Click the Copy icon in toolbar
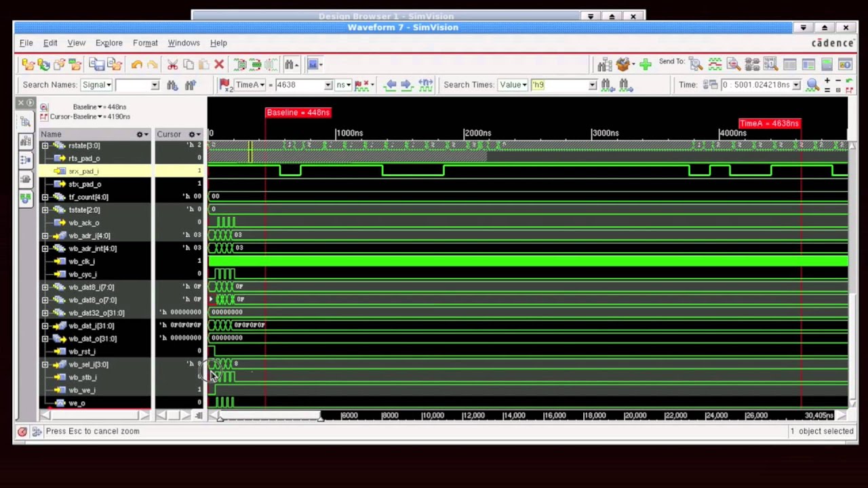This screenshot has height=488, width=868. (189, 65)
